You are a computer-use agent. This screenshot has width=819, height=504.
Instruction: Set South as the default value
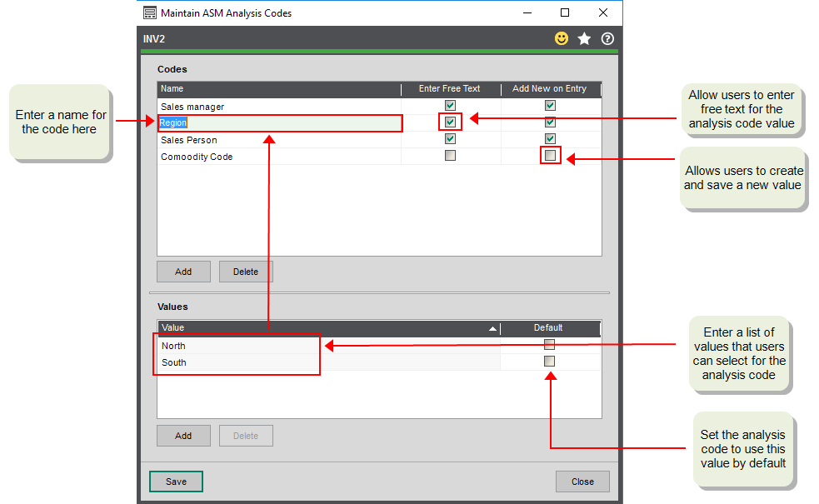pyautogui.click(x=548, y=361)
